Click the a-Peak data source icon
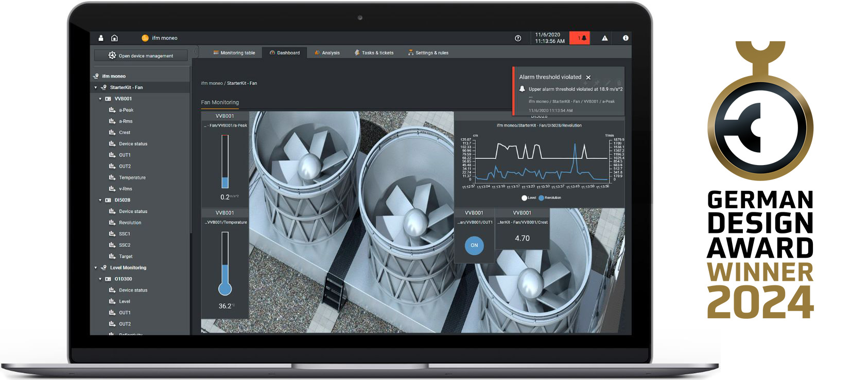 pyautogui.click(x=112, y=110)
